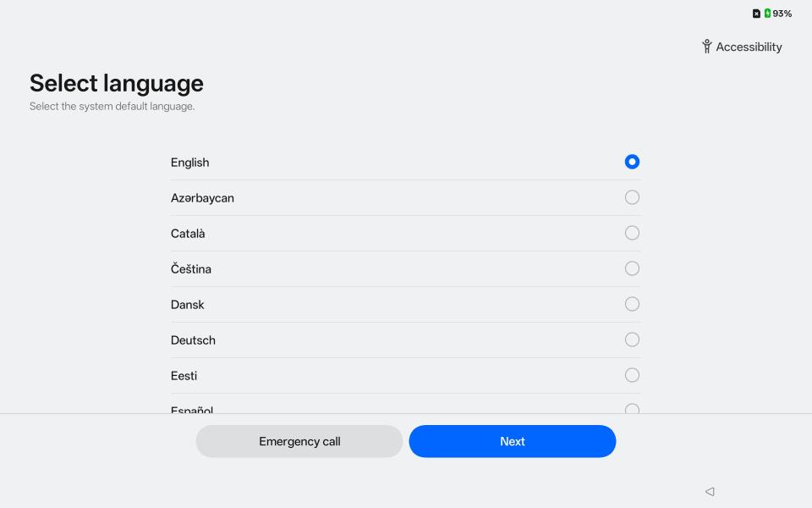Select the English radio button
The height and width of the screenshot is (508, 812).
tap(632, 162)
